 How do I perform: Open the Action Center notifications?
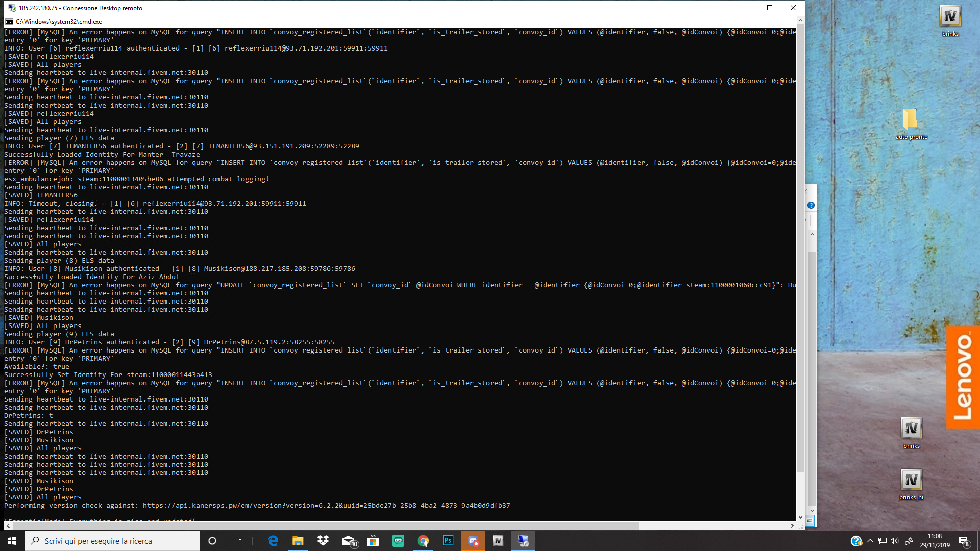[964, 541]
